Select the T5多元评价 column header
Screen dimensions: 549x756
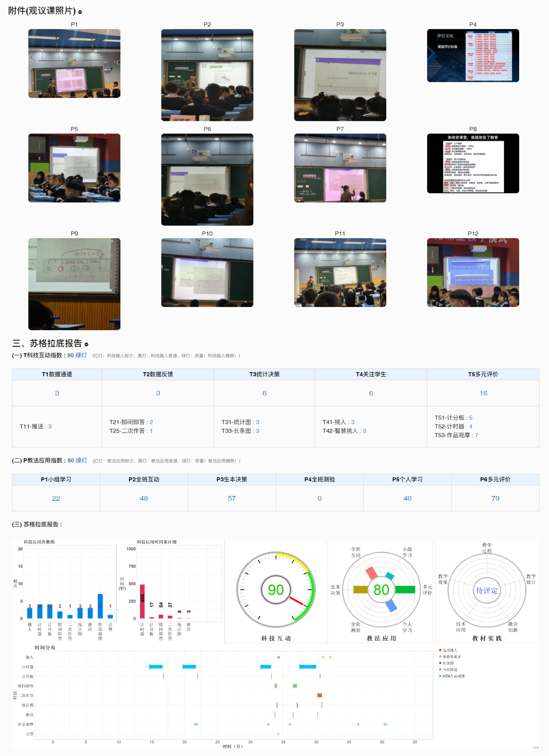(483, 374)
